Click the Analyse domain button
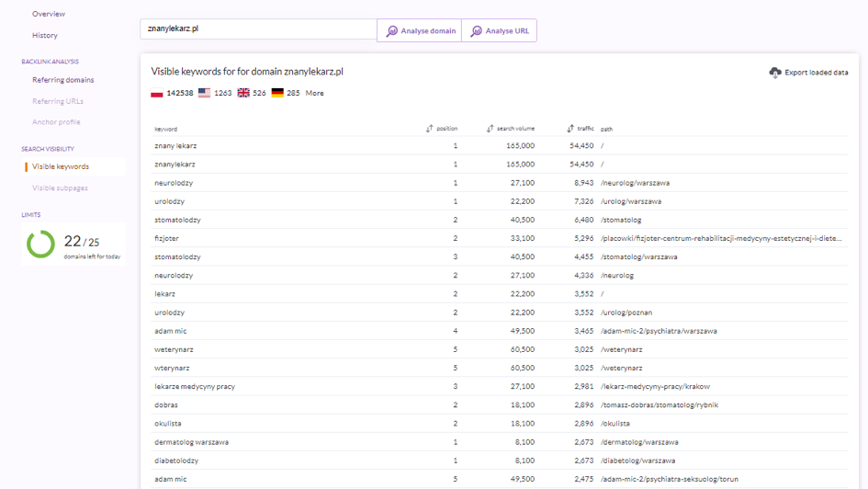 click(x=419, y=30)
